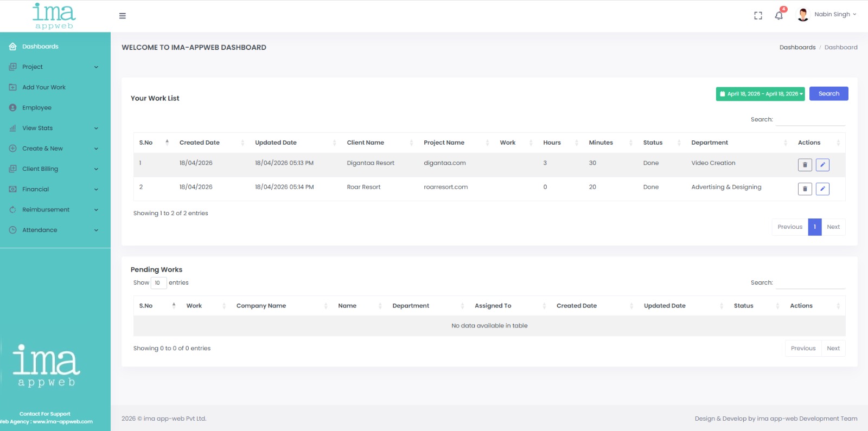
Task: Open the notifications bell
Action: click(779, 16)
